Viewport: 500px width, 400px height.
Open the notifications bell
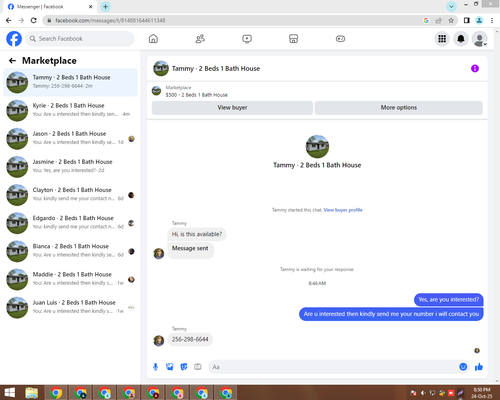point(461,39)
